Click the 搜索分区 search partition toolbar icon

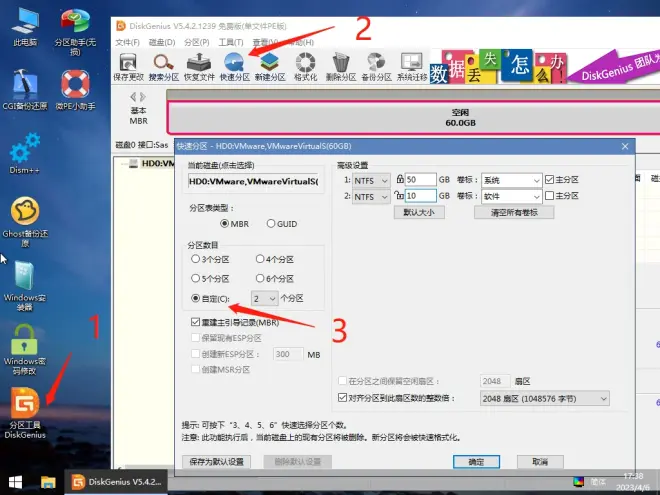pos(163,67)
